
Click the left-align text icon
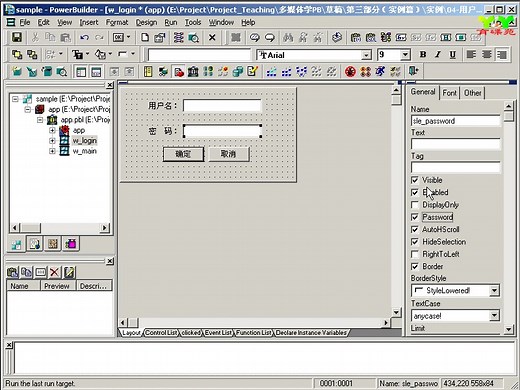click(471, 54)
